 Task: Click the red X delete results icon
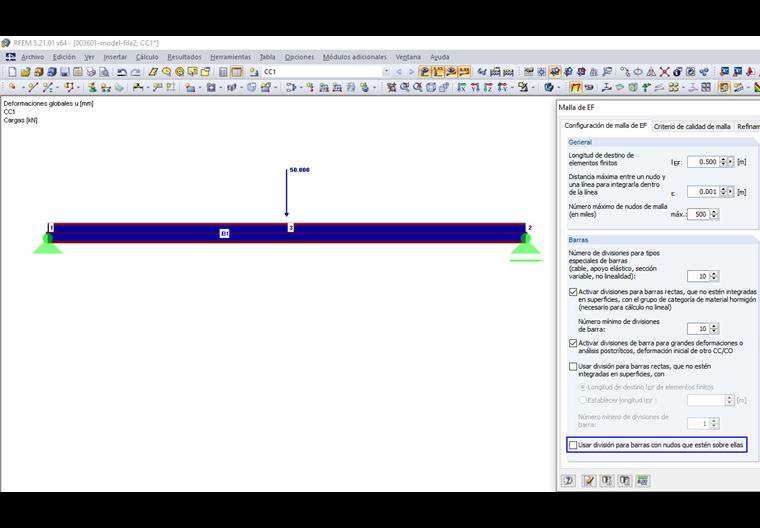664,72
